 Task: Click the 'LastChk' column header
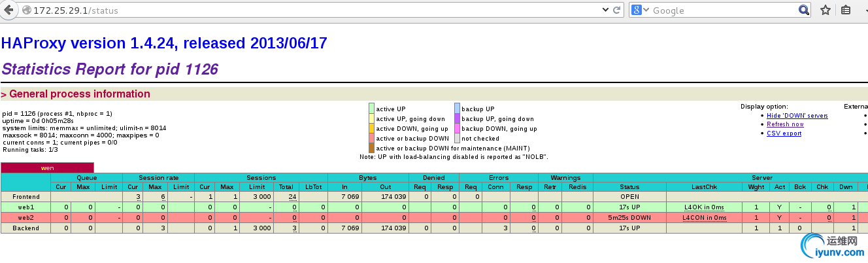(704, 187)
